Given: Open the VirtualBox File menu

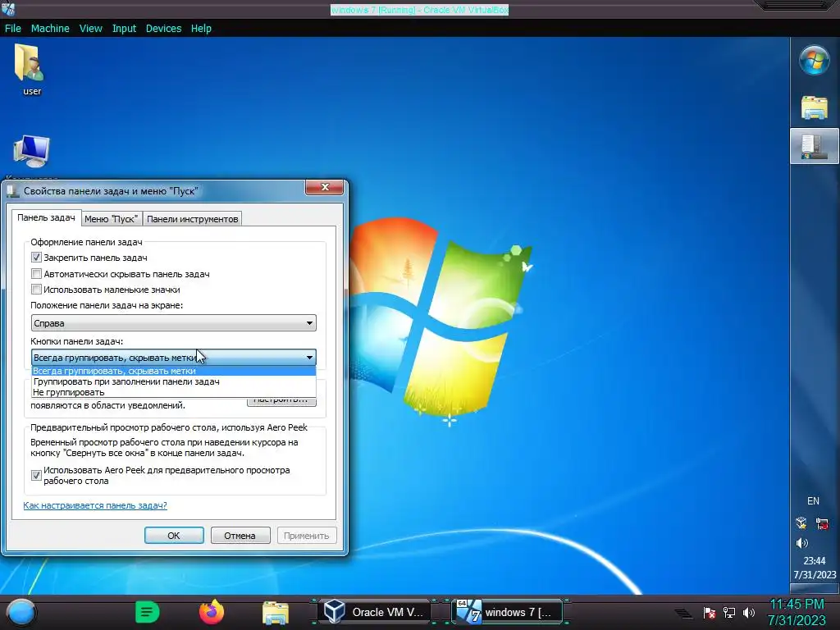Looking at the screenshot, I should (13, 29).
